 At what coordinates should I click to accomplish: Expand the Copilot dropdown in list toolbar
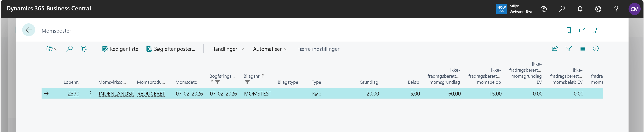point(52,49)
